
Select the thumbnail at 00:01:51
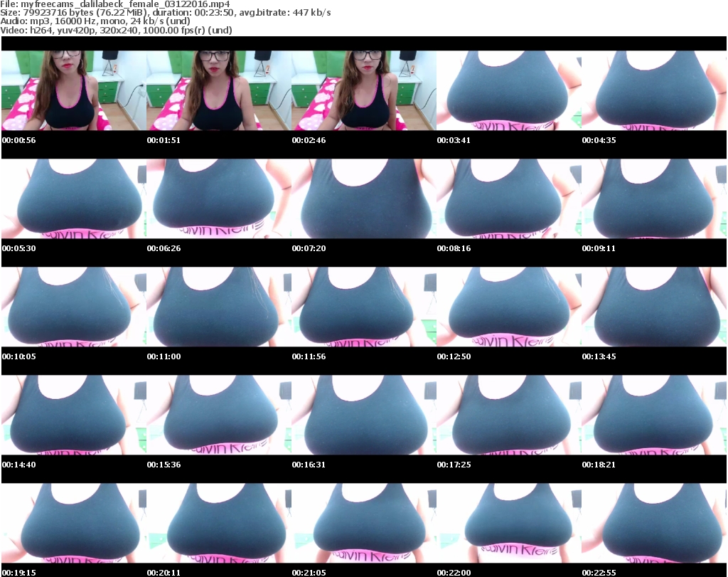(219, 90)
